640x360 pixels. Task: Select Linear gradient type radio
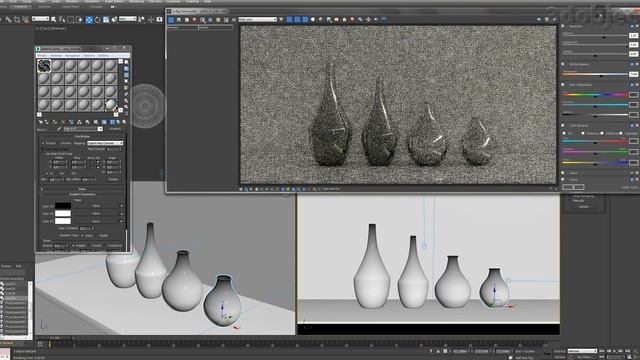coord(82,236)
